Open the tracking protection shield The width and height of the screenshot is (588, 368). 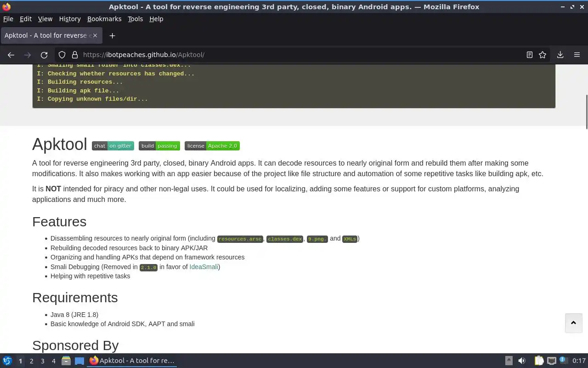pos(62,55)
